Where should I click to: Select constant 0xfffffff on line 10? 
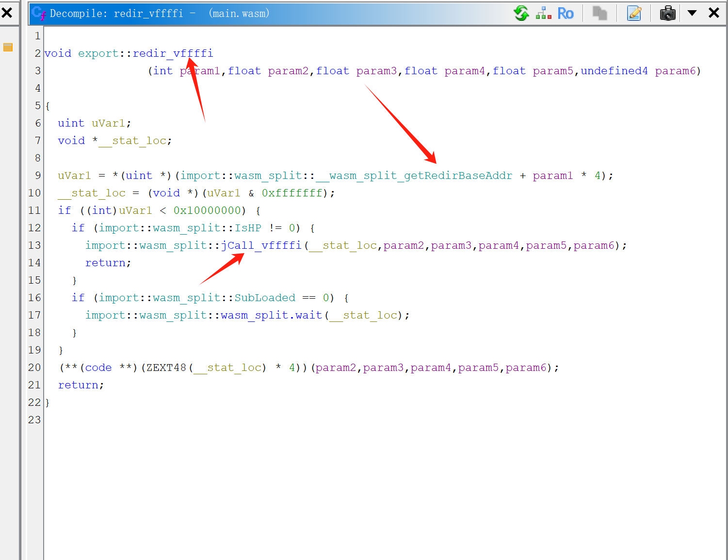292,193
